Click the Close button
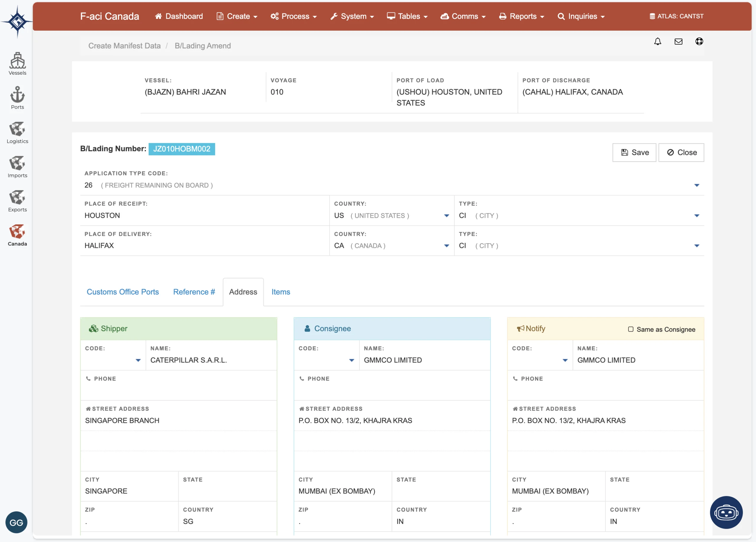Screen dimensions: 756x542 pos(681,153)
